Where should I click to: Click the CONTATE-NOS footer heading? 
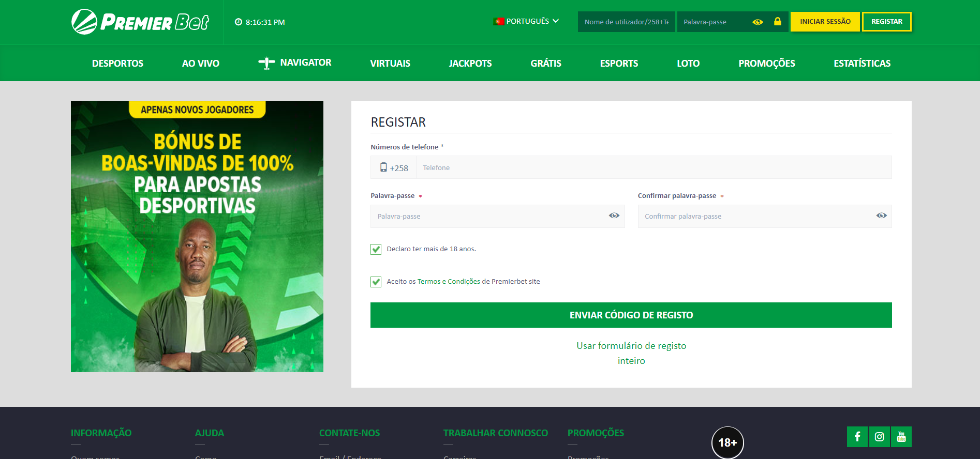350,433
